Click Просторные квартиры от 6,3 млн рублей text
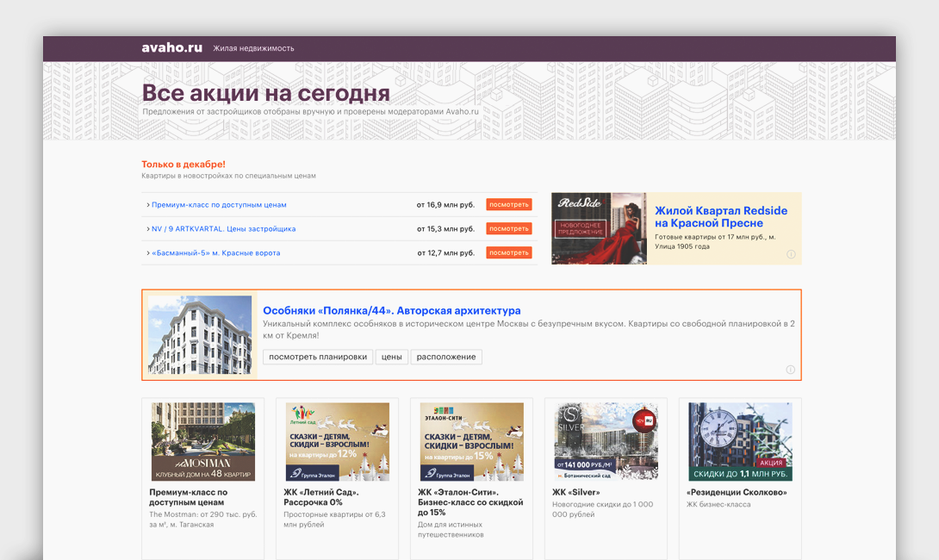Image resolution: width=939 pixels, height=560 pixels. tap(334, 520)
